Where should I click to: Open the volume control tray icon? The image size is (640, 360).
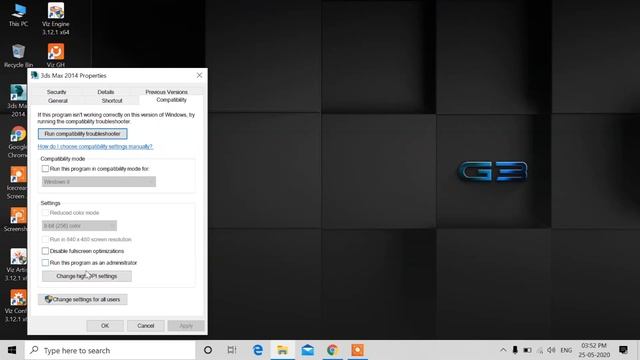click(551, 350)
